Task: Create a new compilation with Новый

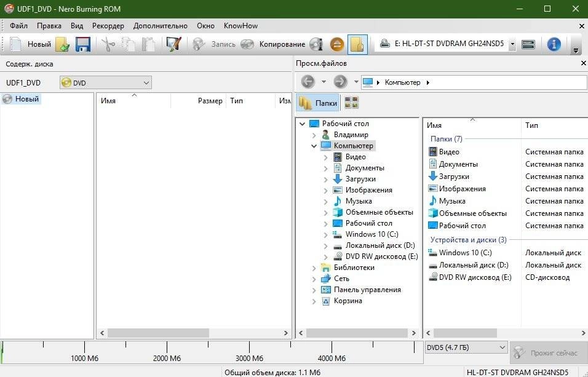Action: coord(30,44)
